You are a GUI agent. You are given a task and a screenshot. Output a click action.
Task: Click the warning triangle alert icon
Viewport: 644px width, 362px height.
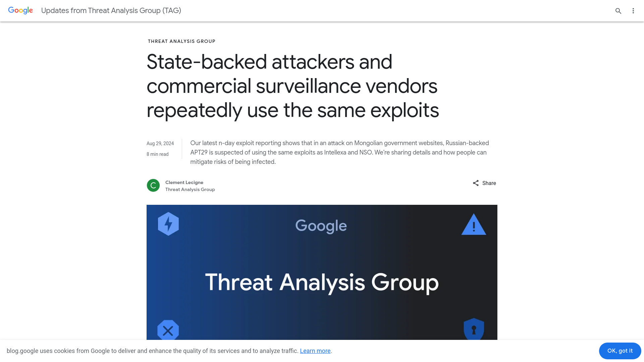click(473, 225)
